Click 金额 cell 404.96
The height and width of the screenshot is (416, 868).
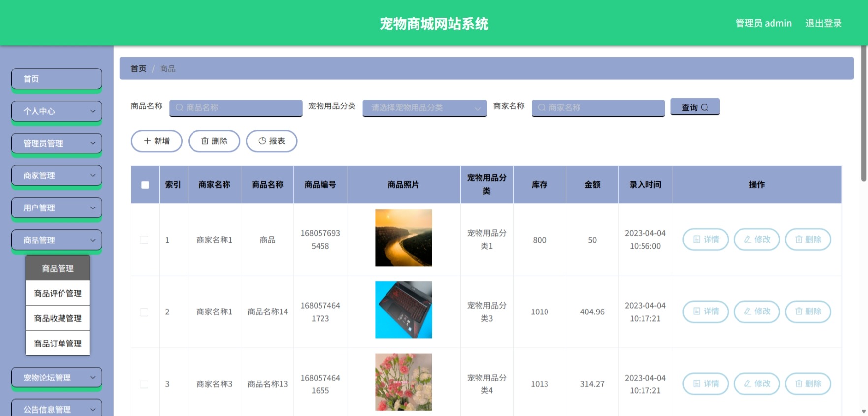[592, 312]
